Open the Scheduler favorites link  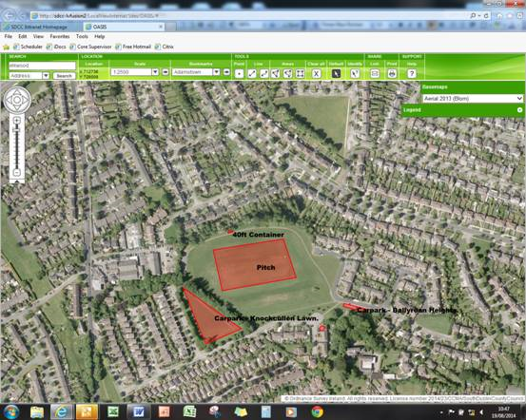coord(28,47)
